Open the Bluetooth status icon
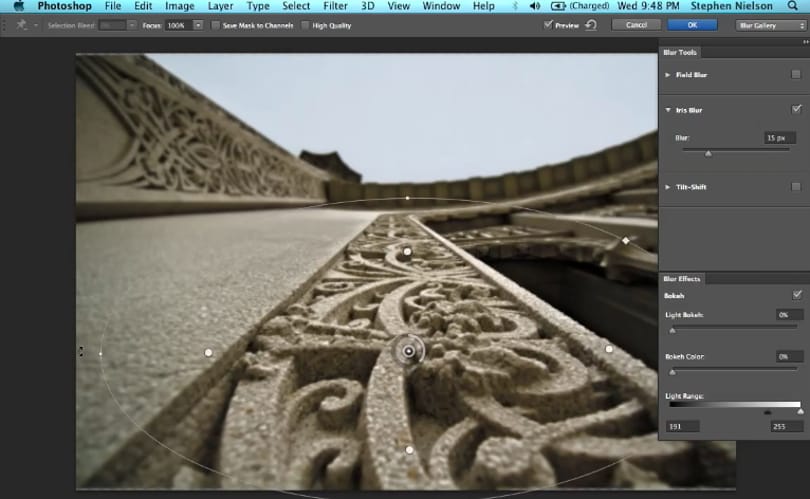This screenshot has width=810, height=499. coord(515,6)
